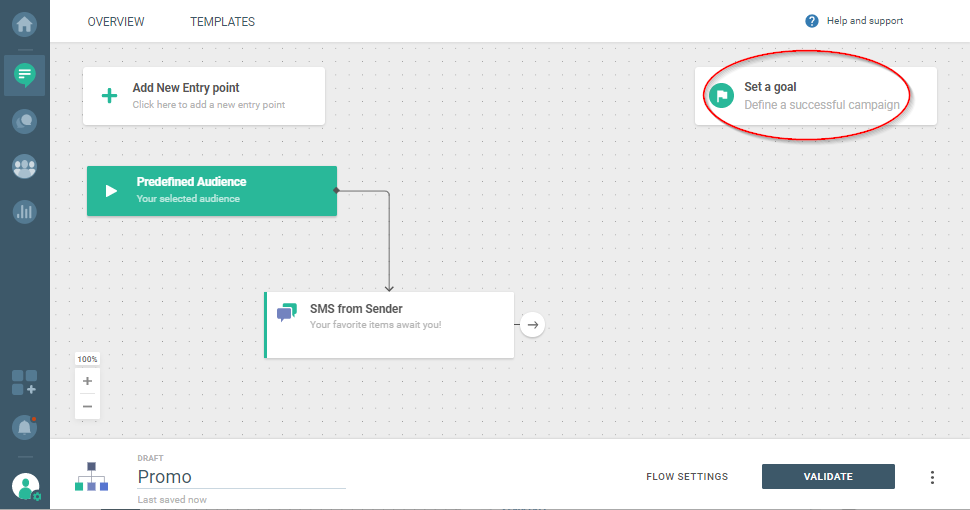970x510 pixels.
Task: Edit the Promo flow name field
Action: point(240,477)
